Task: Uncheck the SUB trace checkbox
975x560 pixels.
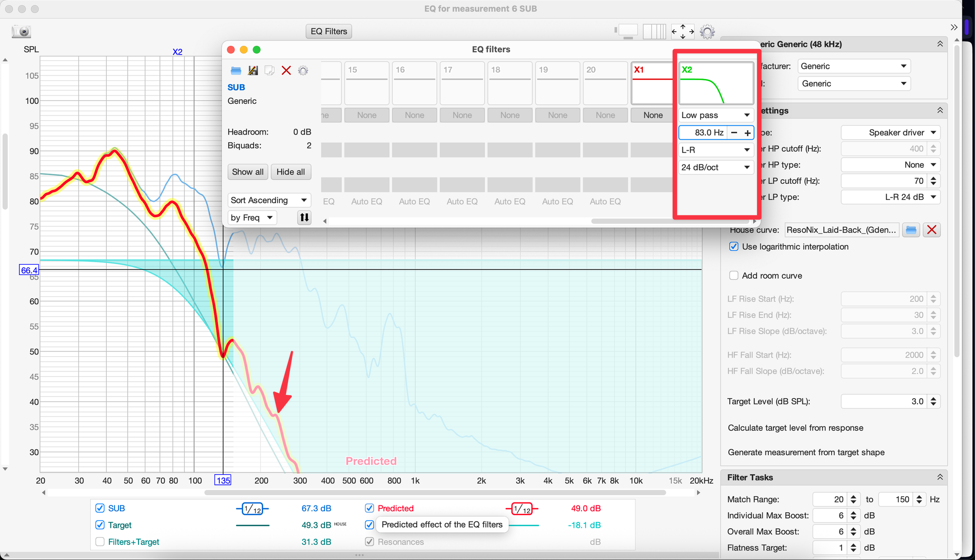Action: pos(100,508)
